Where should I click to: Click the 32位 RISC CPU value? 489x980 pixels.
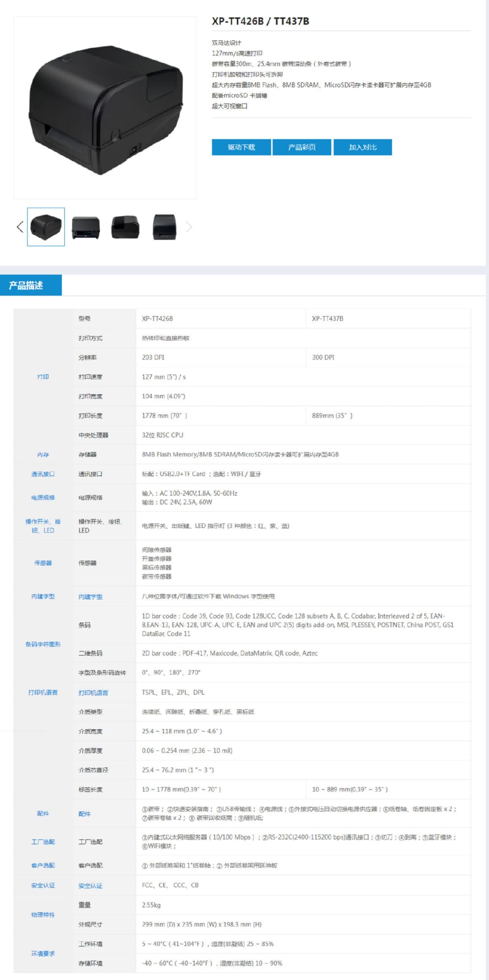click(162, 435)
